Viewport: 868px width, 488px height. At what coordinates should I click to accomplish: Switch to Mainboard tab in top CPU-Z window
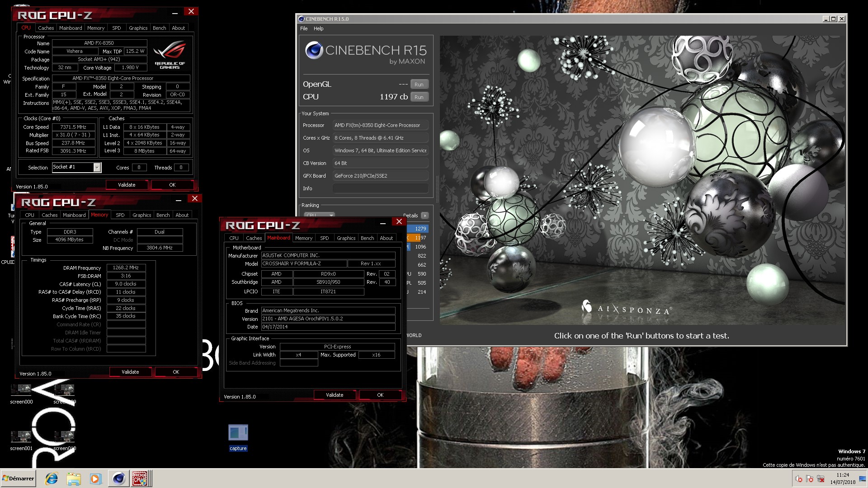point(71,28)
